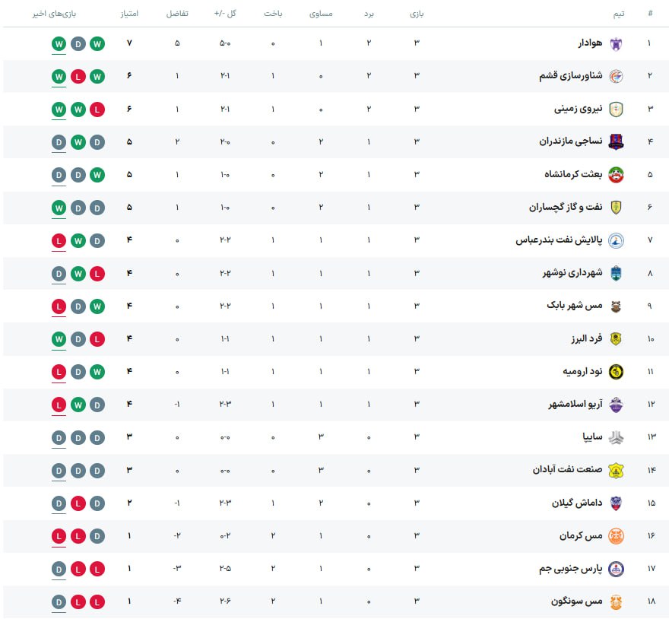Open the شناورسازی قشم team link

coord(570,76)
